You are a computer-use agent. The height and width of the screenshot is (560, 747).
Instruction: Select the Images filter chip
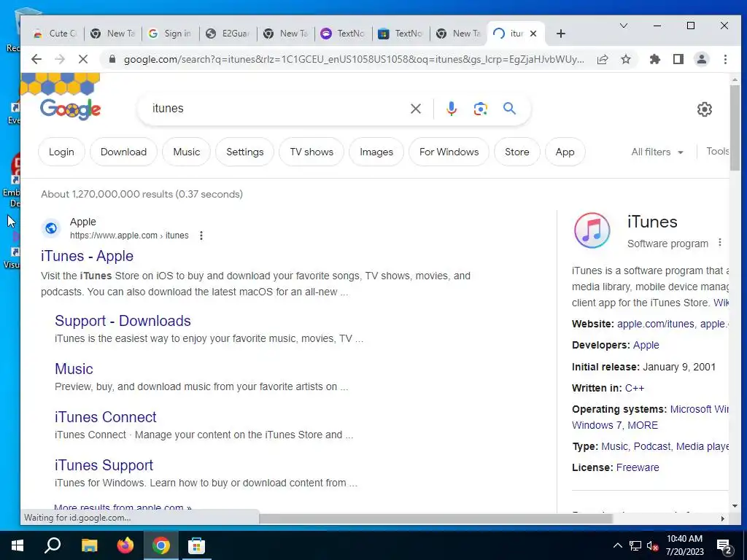click(376, 152)
